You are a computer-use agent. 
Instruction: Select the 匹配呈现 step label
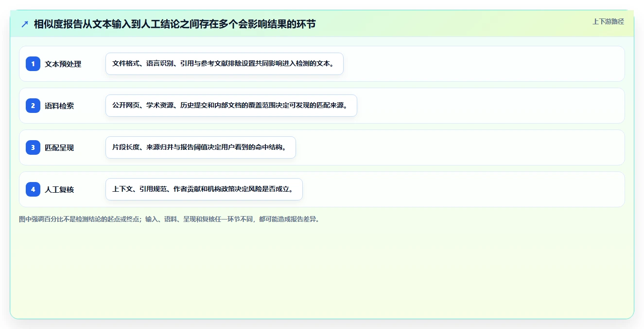59,147
